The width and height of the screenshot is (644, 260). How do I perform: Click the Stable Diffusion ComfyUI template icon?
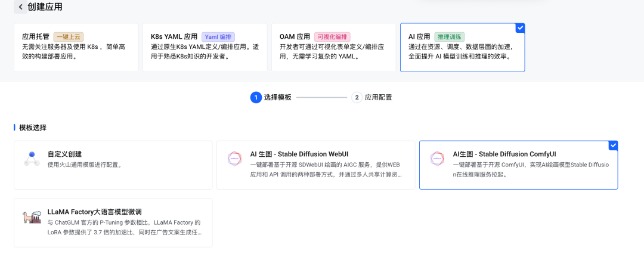coord(437,159)
